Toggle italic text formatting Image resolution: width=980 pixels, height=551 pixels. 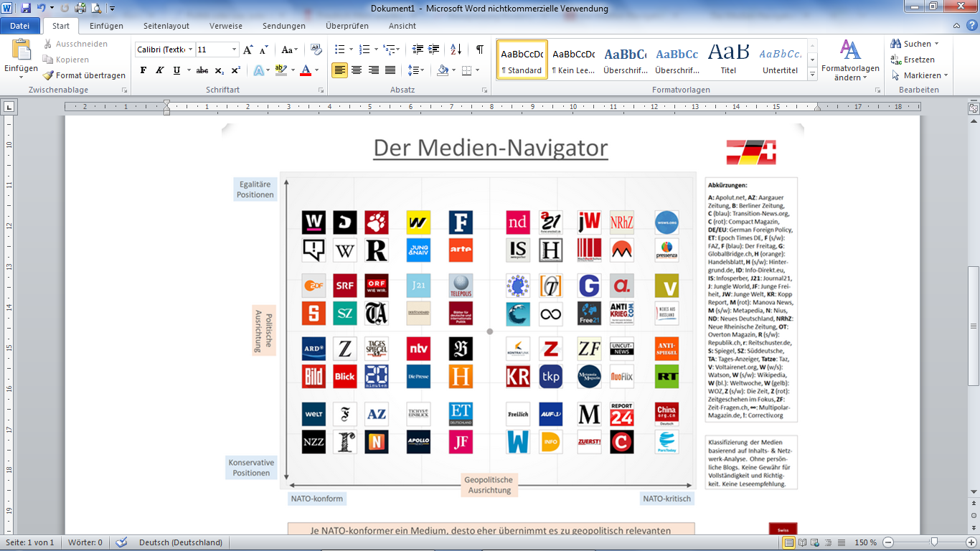pos(159,70)
